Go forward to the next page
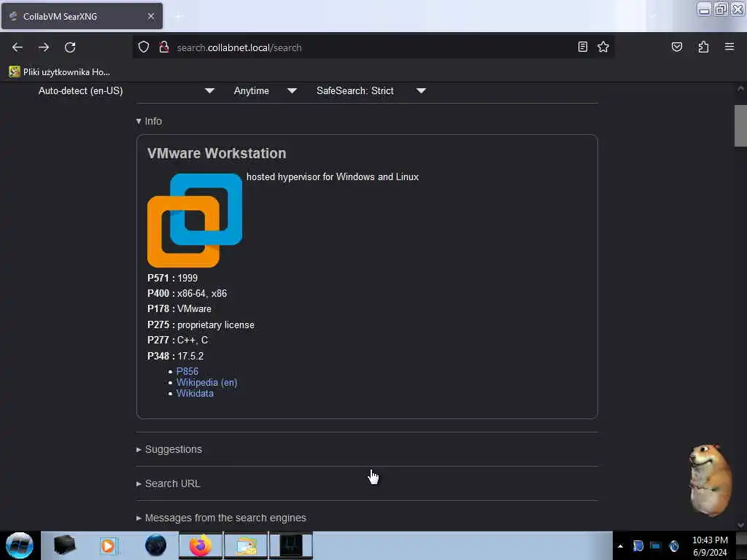Image resolution: width=747 pixels, height=560 pixels. tap(44, 47)
